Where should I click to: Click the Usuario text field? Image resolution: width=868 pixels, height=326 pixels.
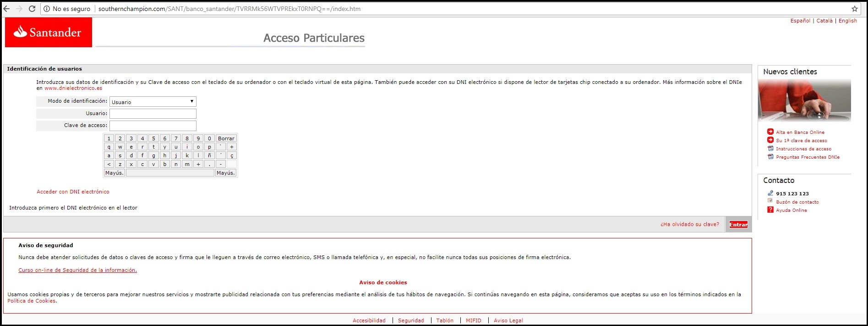pos(153,114)
